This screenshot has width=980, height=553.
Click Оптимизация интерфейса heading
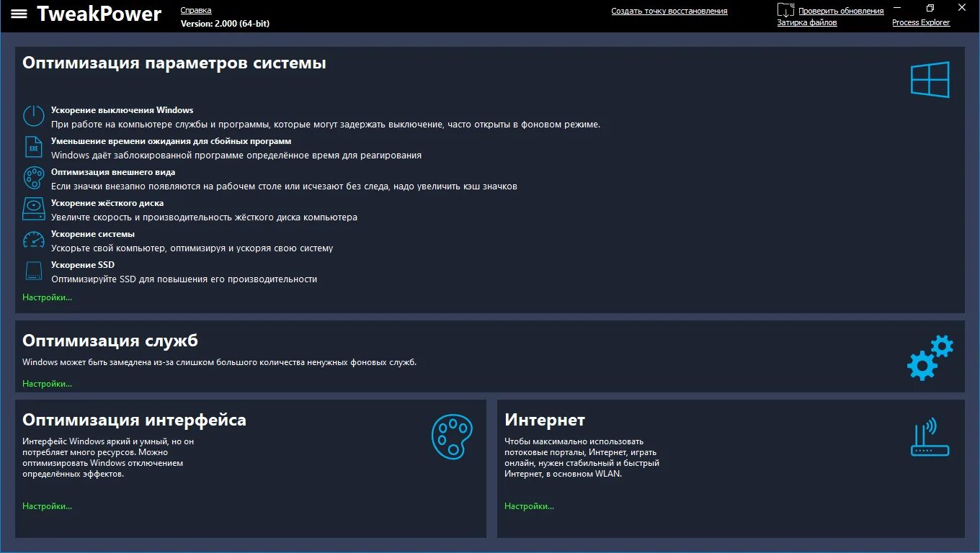(x=134, y=420)
